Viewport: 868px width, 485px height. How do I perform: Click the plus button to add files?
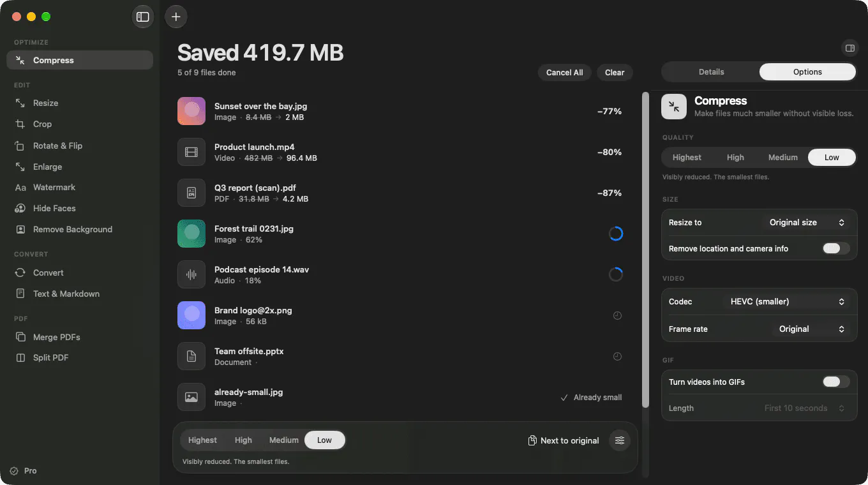[x=176, y=17]
